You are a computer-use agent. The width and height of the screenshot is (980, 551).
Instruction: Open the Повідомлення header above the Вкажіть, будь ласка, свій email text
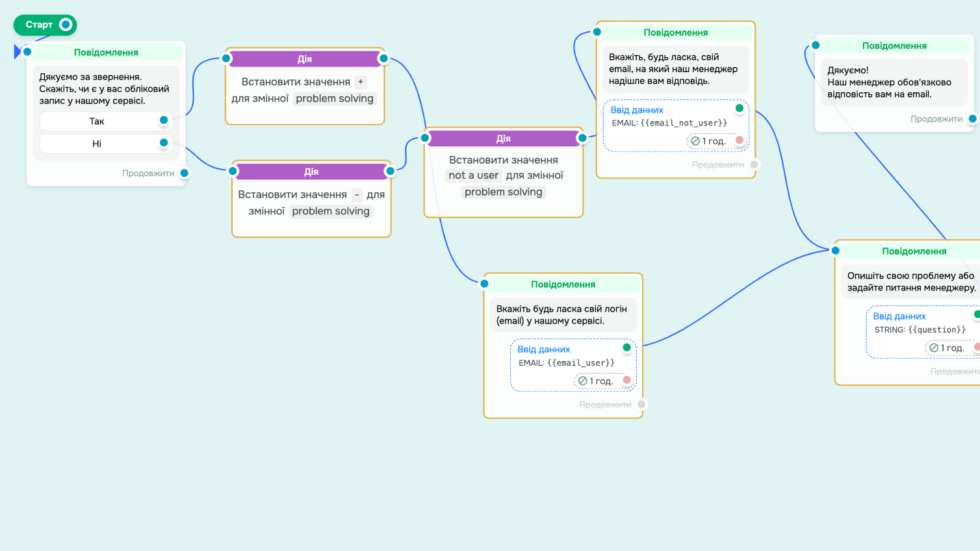pyautogui.click(x=676, y=32)
